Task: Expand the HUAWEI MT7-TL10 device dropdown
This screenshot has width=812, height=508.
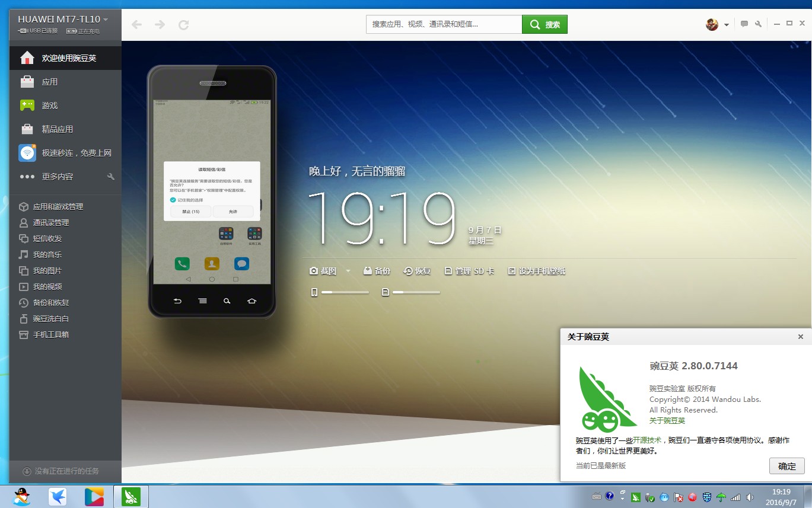Action: point(106,20)
